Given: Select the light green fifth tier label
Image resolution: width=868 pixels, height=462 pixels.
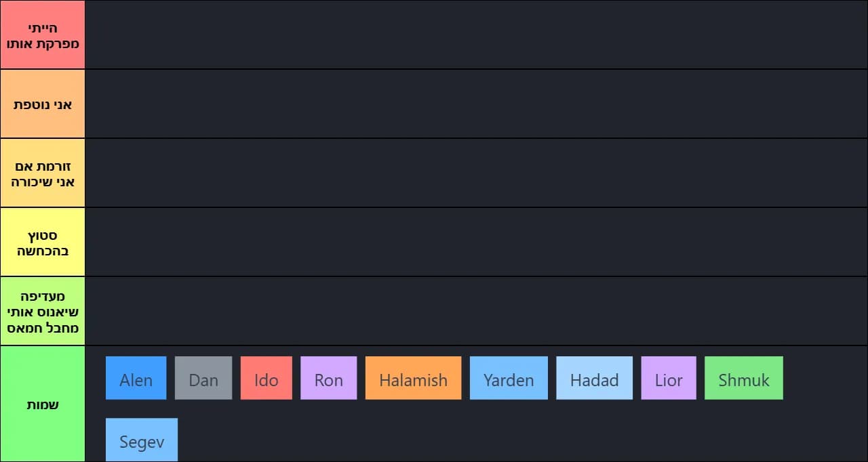Looking at the screenshot, I should click(x=43, y=312).
